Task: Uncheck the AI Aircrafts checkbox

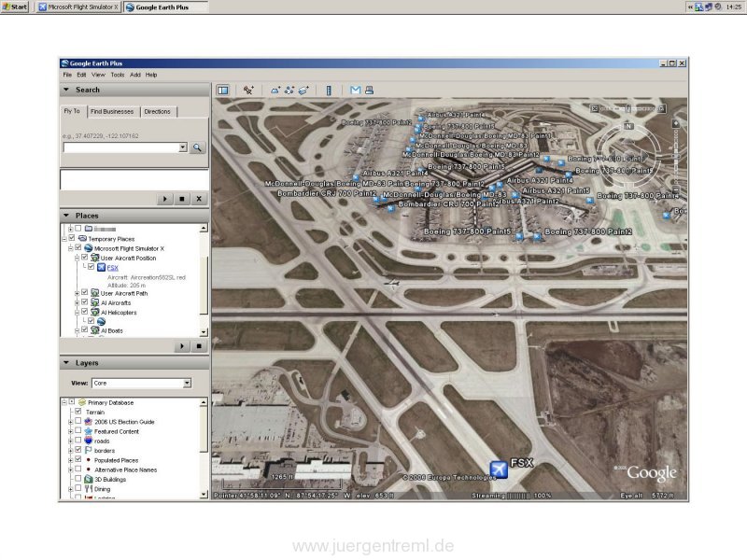Action: tap(85, 302)
